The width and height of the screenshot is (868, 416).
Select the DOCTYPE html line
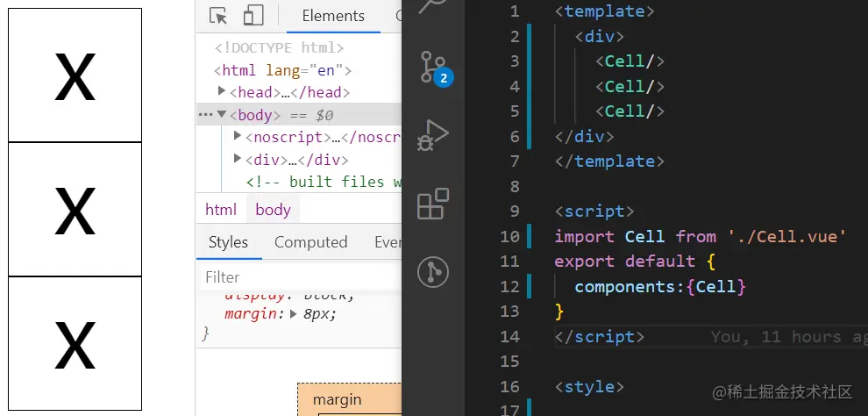[x=280, y=47]
